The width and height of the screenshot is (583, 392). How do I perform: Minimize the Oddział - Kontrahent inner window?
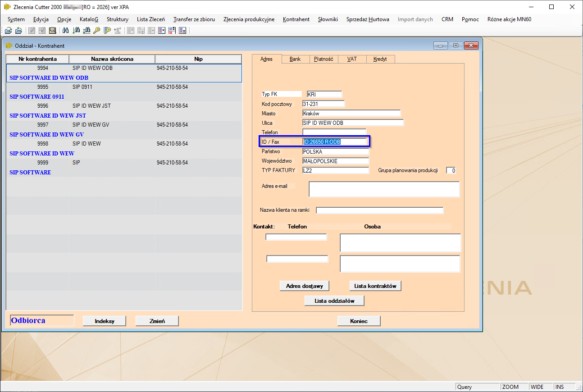(441, 46)
